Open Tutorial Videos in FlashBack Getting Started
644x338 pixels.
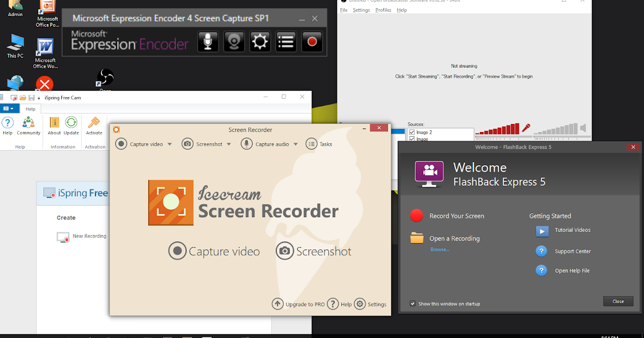[x=563, y=231]
